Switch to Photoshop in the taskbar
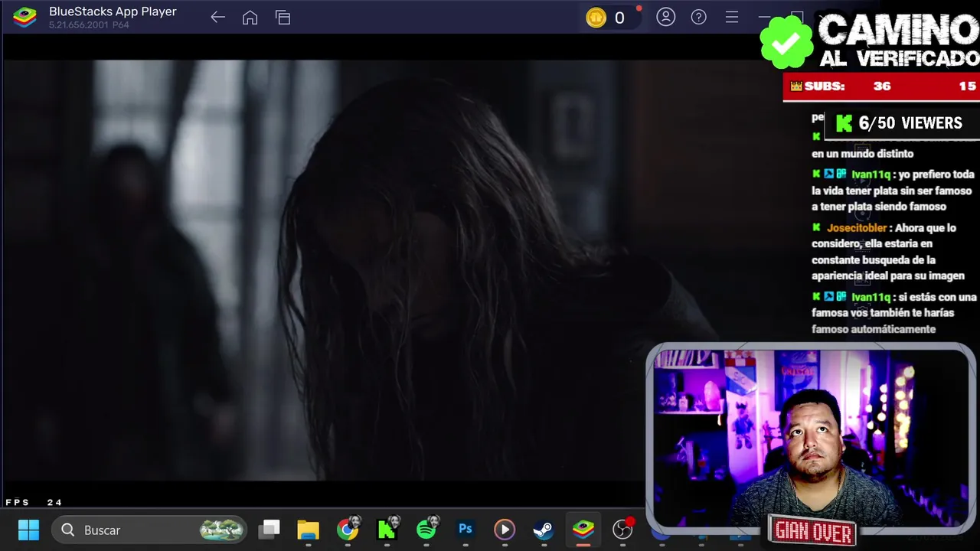This screenshot has height=551, width=980. (465, 530)
